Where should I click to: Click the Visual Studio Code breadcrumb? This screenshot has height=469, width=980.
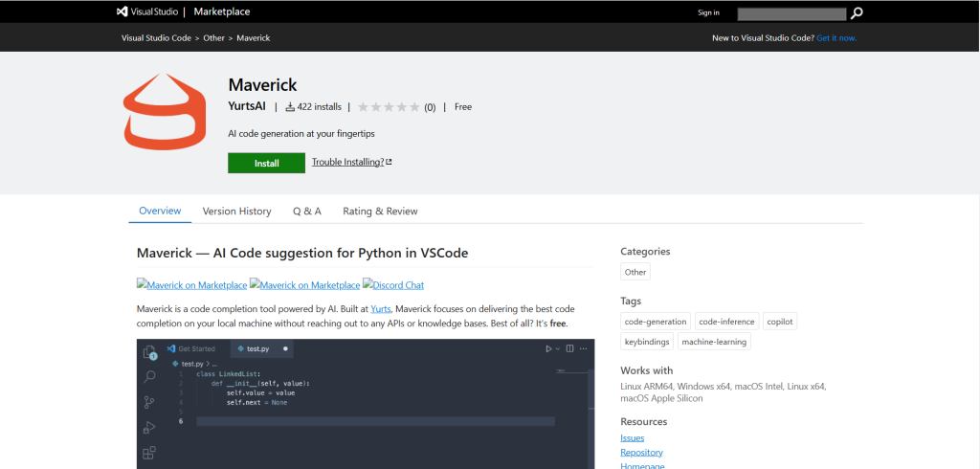(157, 38)
